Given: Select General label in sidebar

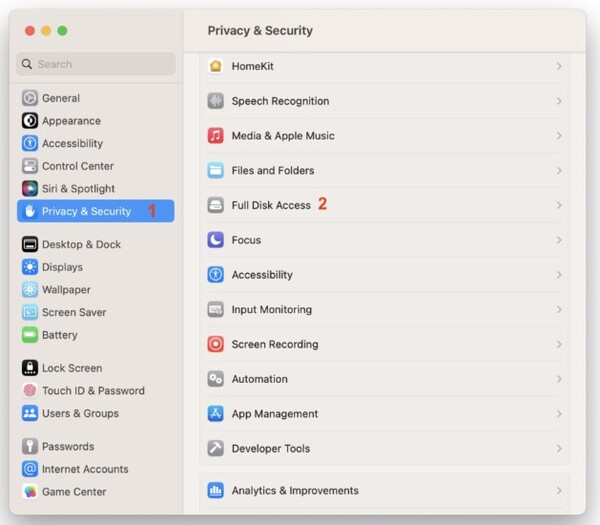Looking at the screenshot, I should [x=61, y=98].
